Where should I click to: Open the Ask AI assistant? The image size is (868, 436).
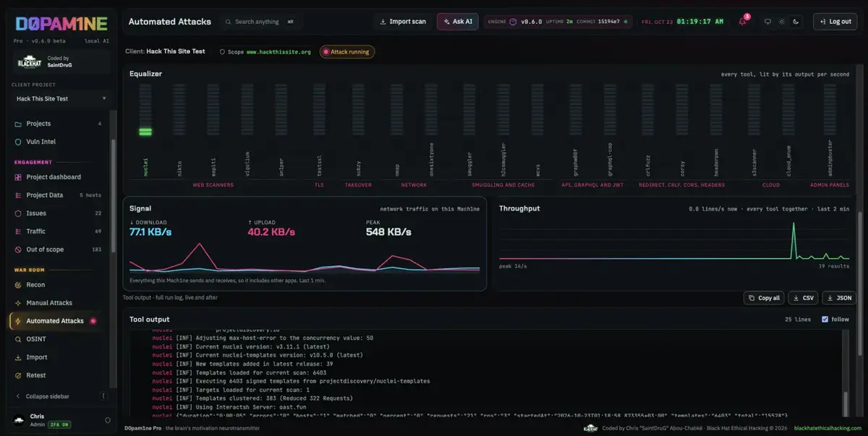coord(458,22)
